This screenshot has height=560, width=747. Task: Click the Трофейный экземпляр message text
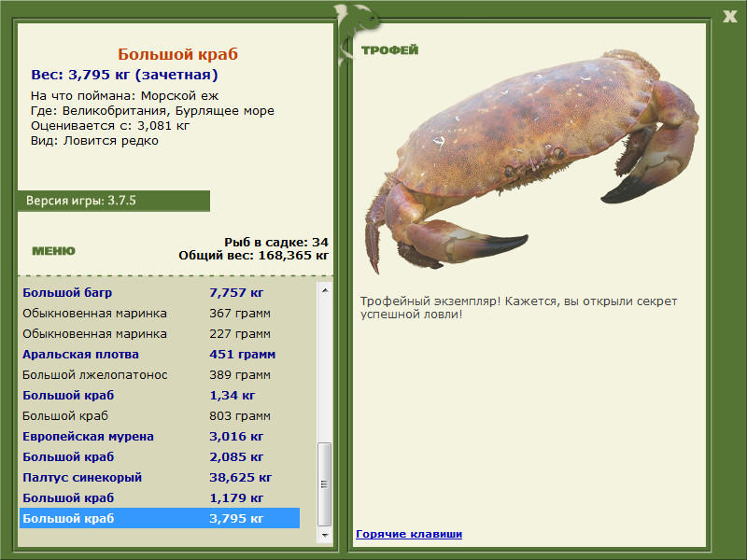pos(518,308)
